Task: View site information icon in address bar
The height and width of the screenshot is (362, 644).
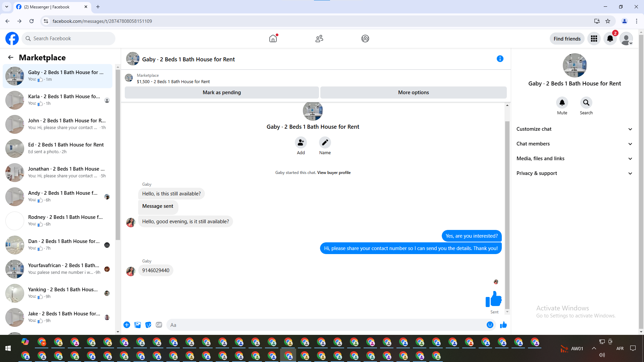Action: (46, 21)
